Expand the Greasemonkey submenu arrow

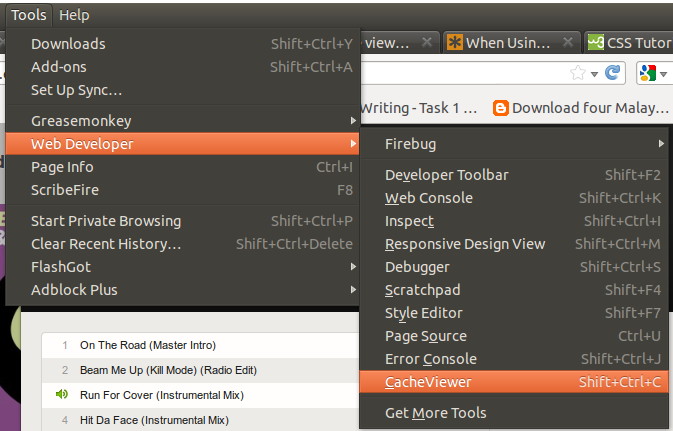click(353, 121)
